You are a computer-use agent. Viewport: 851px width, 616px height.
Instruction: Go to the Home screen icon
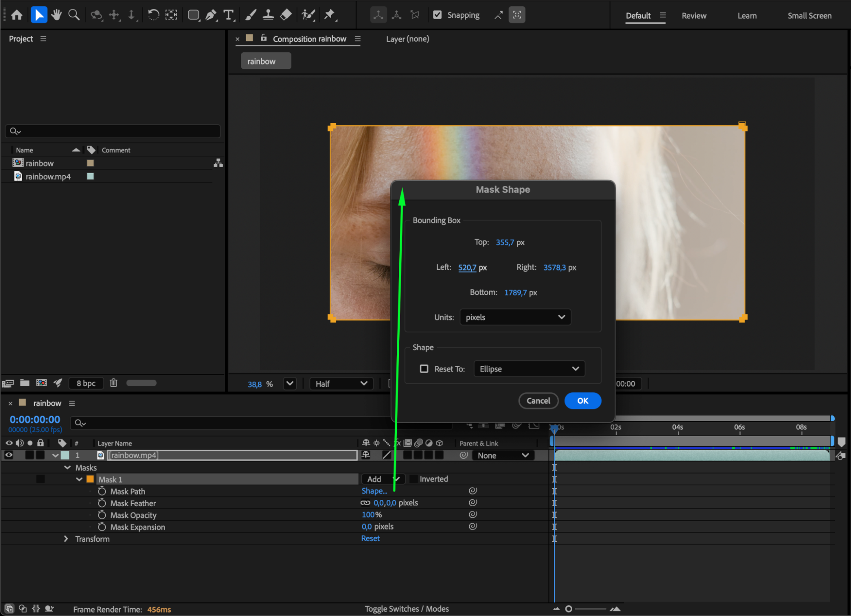17,15
